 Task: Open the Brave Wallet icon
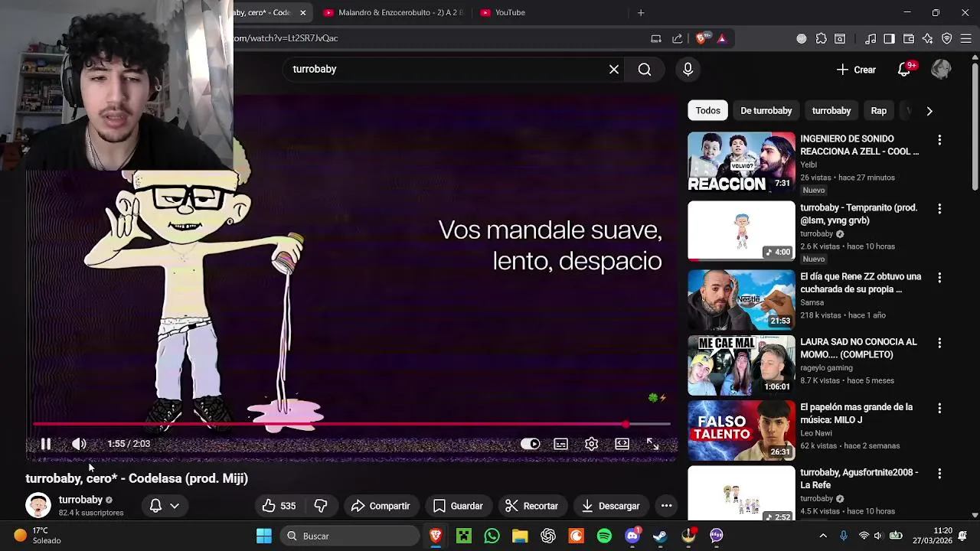[909, 38]
